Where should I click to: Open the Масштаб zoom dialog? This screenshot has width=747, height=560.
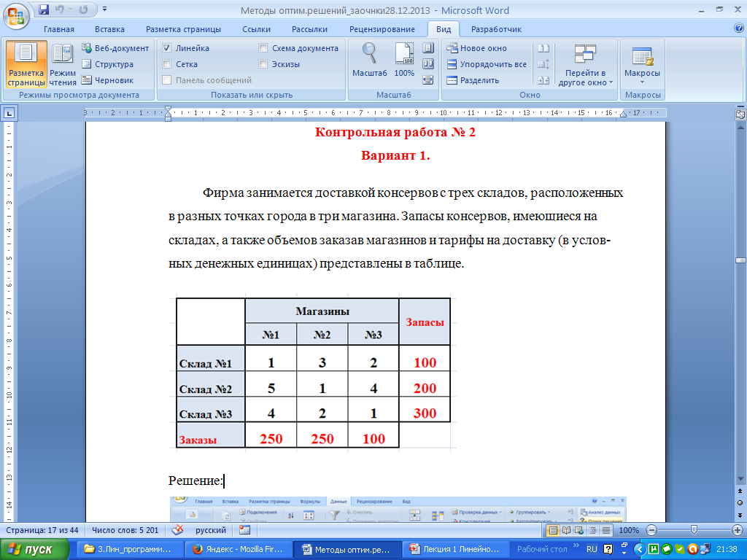pos(370,60)
